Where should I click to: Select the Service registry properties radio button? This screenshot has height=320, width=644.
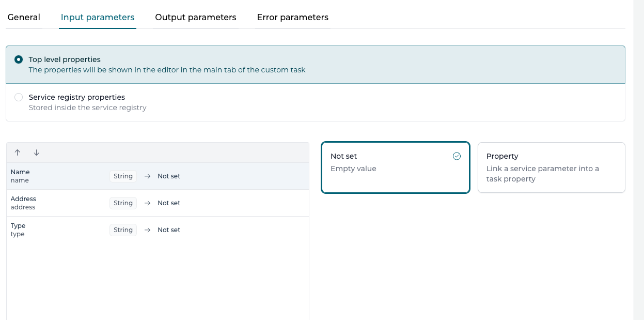19,97
